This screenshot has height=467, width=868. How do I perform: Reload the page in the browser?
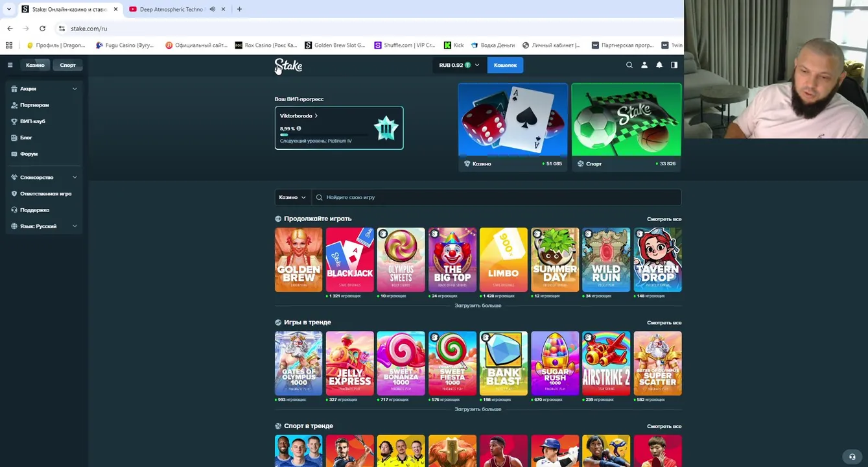click(x=42, y=29)
